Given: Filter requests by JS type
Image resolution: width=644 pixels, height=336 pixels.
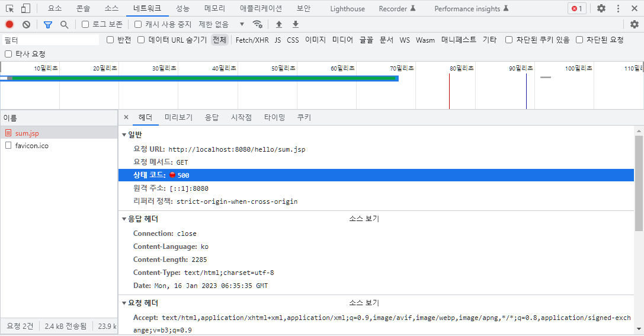Looking at the screenshot, I should point(278,40).
